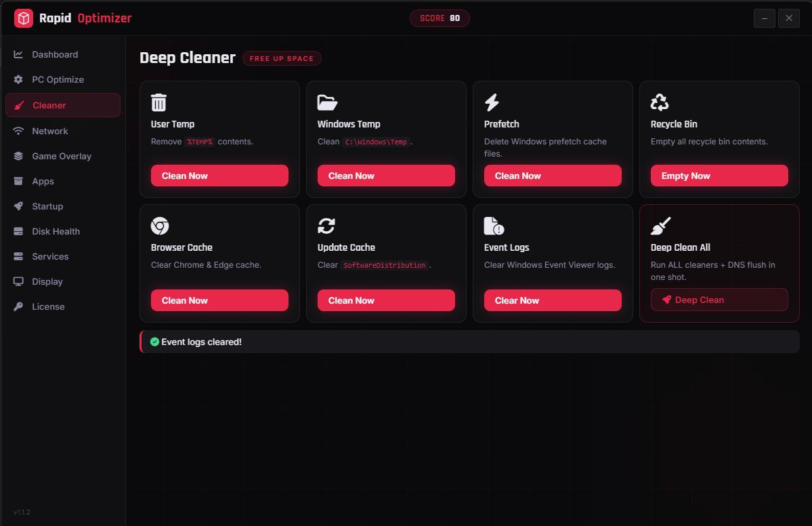812x526 pixels.
Task: Go to PC Optimize page
Action: click(63, 79)
